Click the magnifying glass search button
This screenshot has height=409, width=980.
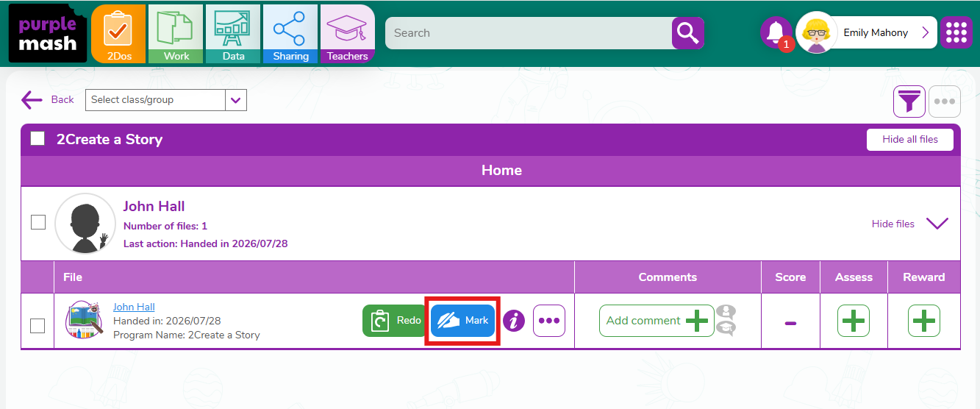pyautogui.click(x=687, y=33)
